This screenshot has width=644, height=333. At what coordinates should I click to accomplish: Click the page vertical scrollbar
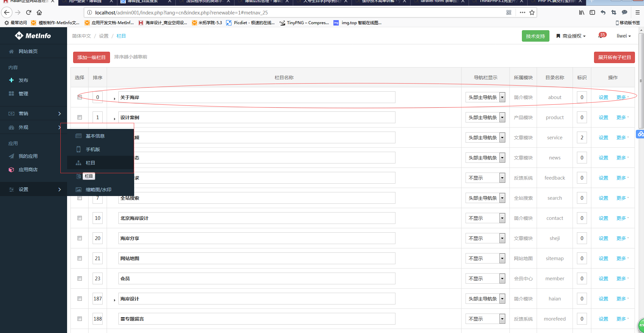pyautogui.click(x=641, y=81)
